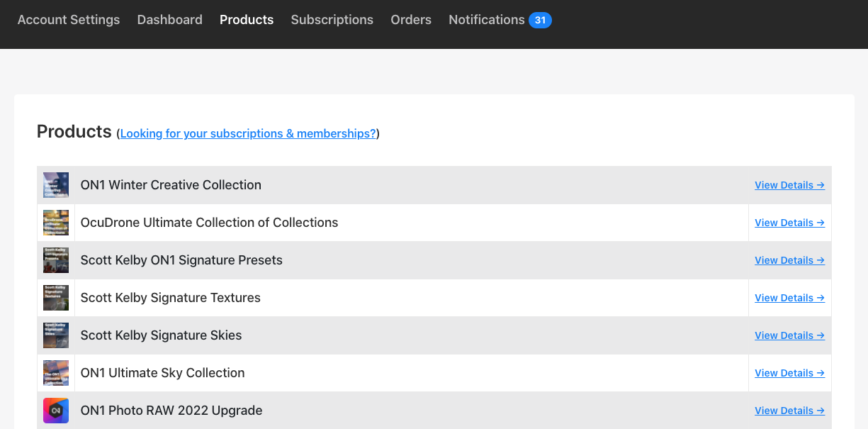Select the Products navigation item

[x=247, y=20]
